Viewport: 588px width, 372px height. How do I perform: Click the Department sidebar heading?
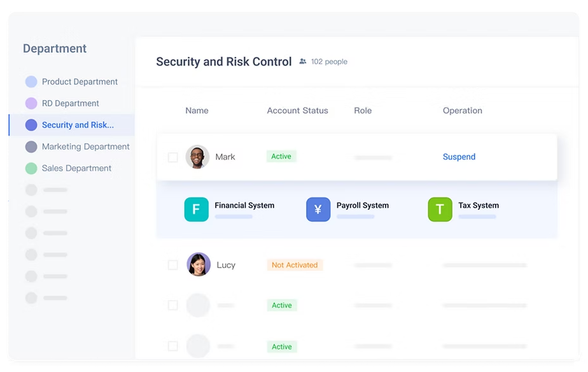pos(55,48)
